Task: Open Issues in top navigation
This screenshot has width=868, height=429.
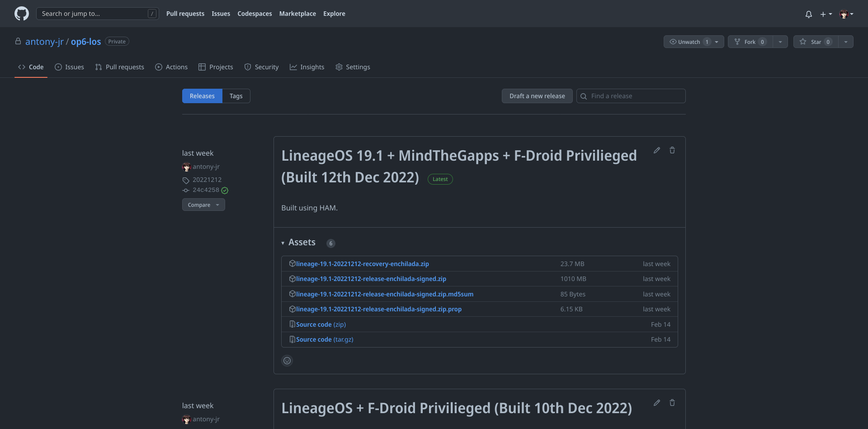Action: 221,14
